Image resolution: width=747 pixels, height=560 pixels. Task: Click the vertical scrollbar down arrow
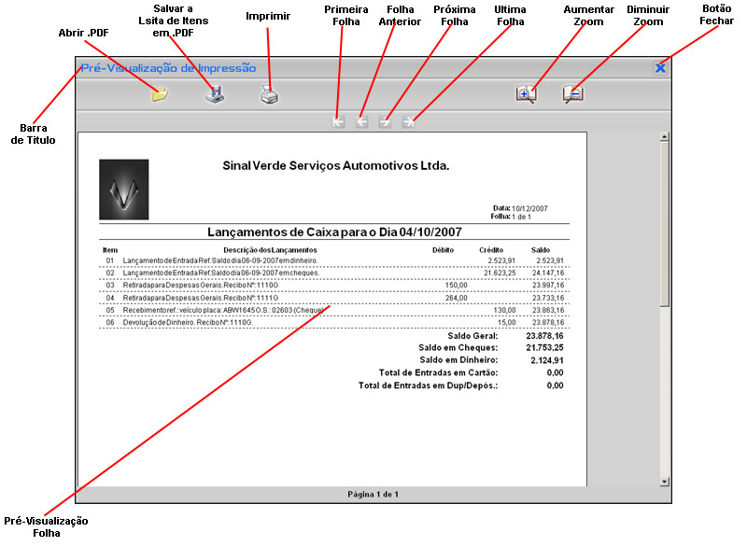click(665, 481)
